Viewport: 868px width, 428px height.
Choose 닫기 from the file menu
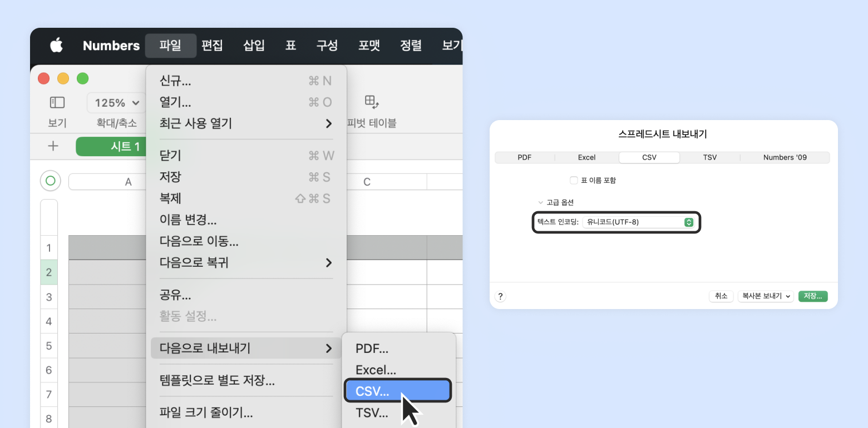(x=246, y=155)
